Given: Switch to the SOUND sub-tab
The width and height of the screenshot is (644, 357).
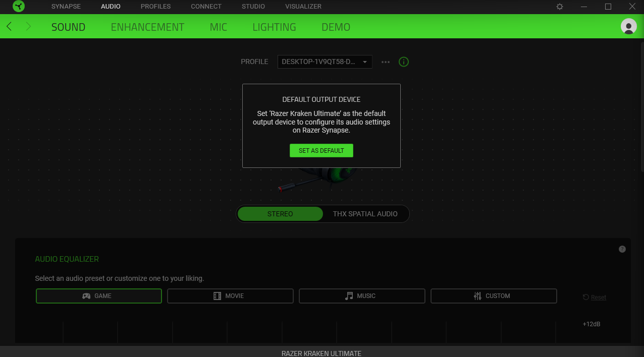Looking at the screenshot, I should coord(68,27).
